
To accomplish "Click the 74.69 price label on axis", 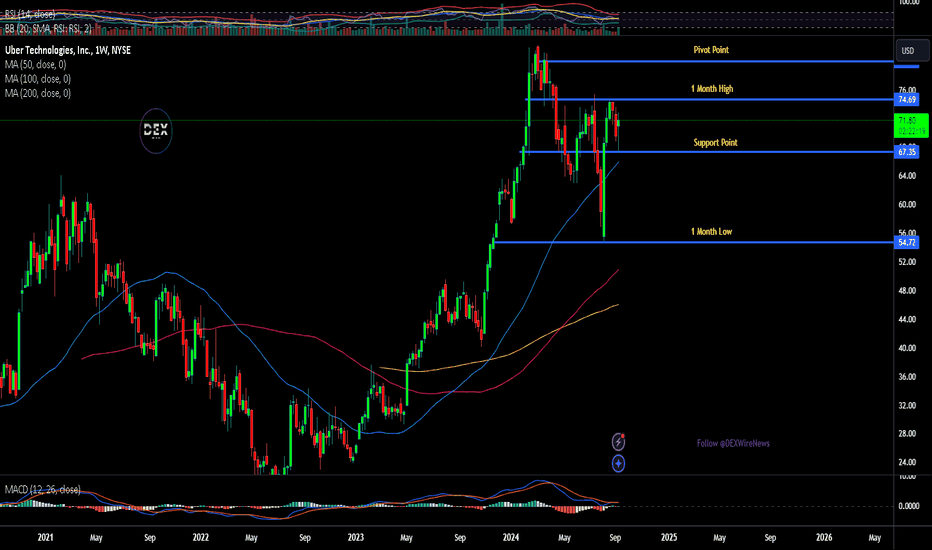I will click(x=907, y=99).
